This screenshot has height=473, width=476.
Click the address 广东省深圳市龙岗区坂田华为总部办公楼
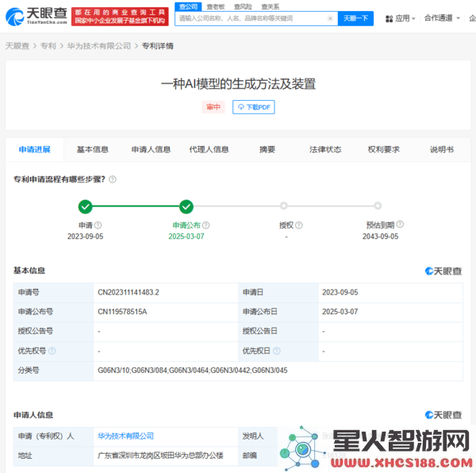(160, 456)
